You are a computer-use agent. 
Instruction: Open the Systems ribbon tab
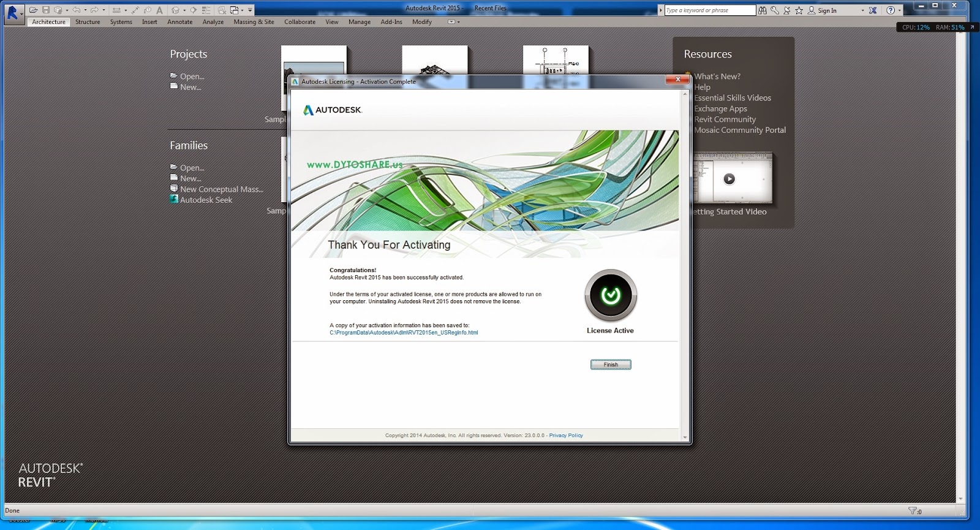point(121,22)
